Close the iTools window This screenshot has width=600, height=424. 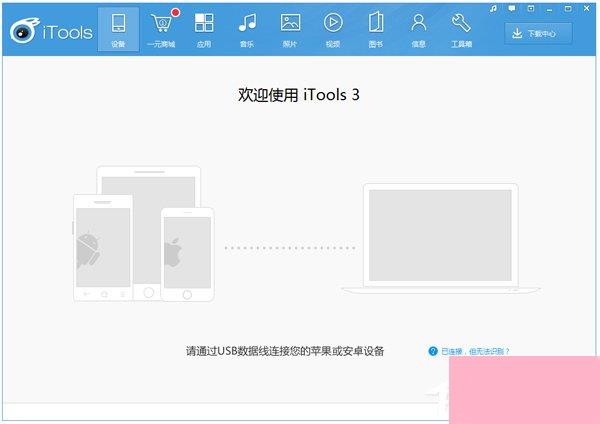(587, 8)
